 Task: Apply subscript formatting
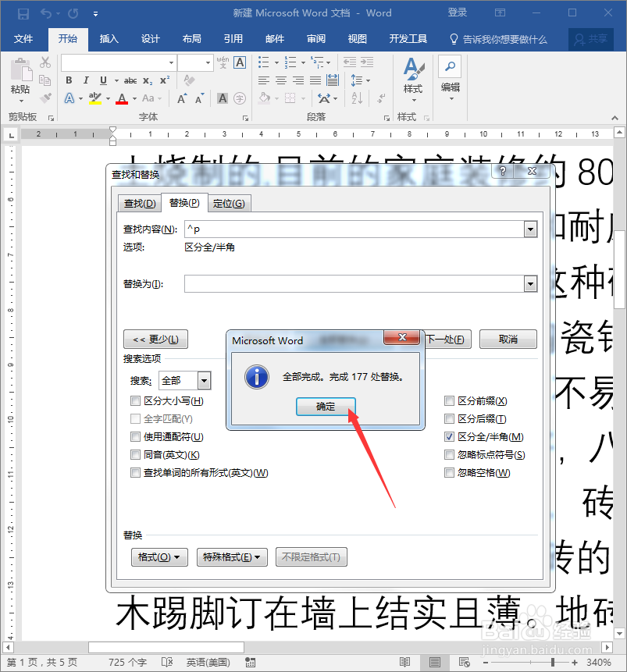click(147, 80)
